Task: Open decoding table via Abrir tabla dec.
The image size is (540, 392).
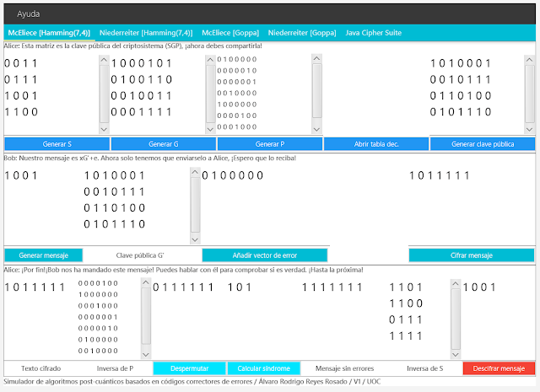Action: pos(375,144)
